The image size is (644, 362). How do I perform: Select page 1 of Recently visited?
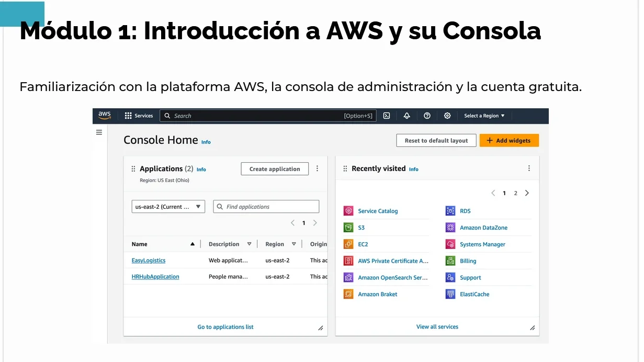(x=504, y=193)
